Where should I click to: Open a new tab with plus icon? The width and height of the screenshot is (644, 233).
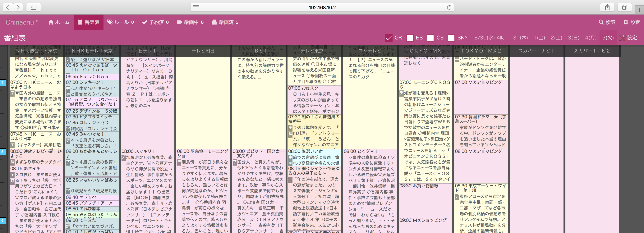[639, 10]
